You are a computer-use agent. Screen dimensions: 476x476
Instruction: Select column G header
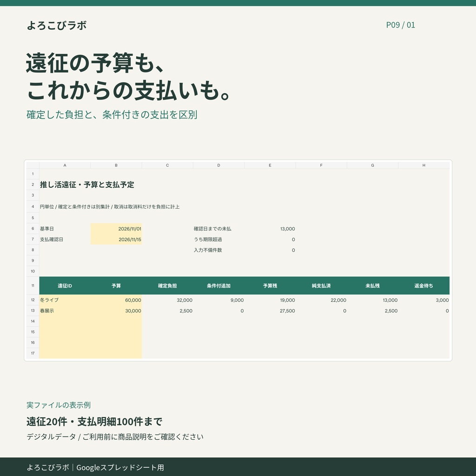coord(372,165)
